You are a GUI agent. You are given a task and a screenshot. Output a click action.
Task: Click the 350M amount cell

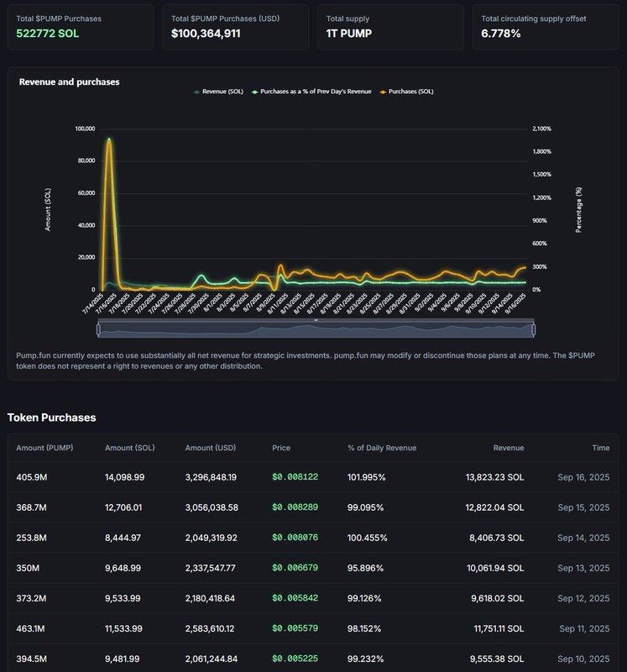(x=28, y=568)
